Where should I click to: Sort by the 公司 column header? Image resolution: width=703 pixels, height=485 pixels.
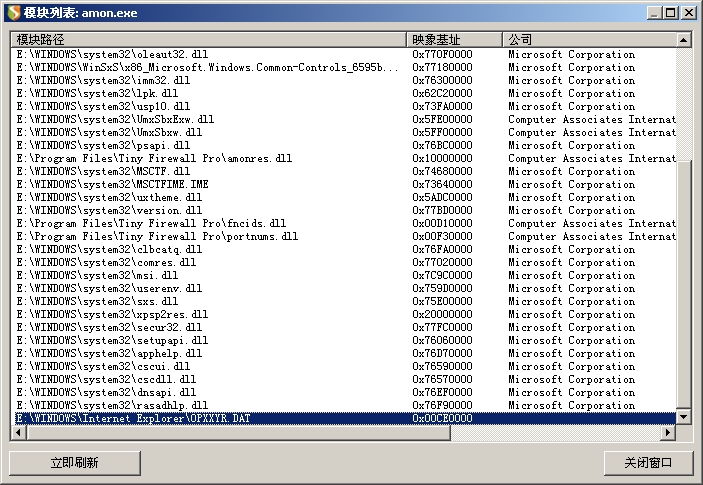(x=590, y=39)
